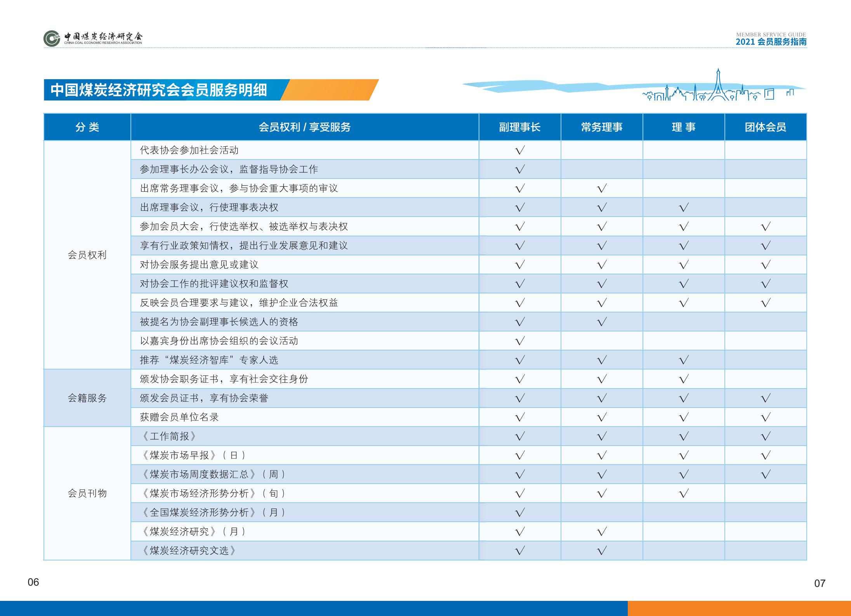Image resolution: width=851 pixels, height=616 pixels.
Task: Click 团体会员 checkmark for 《工作简报》 row
Action: click(x=766, y=436)
